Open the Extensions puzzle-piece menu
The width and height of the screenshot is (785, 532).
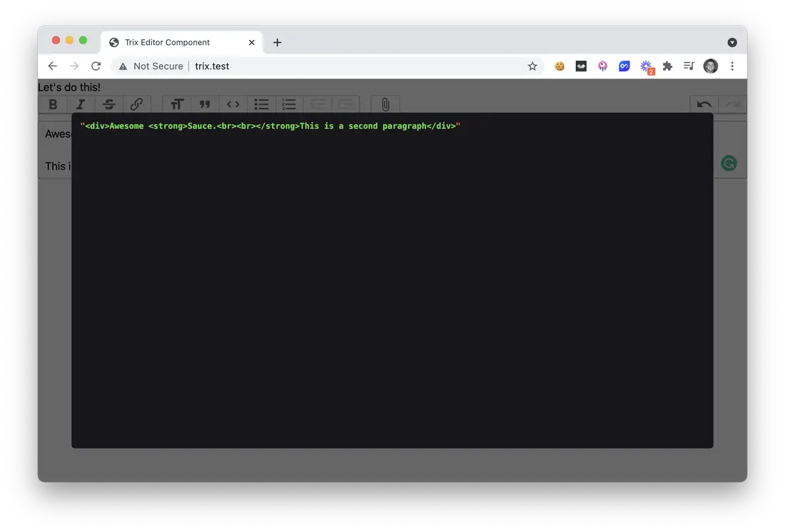tap(667, 66)
